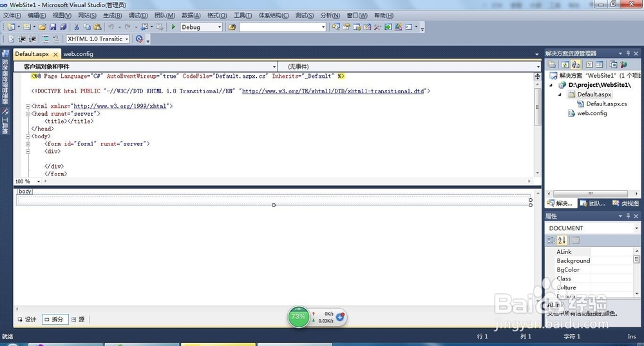Open the 调试(D) menu

click(138, 15)
